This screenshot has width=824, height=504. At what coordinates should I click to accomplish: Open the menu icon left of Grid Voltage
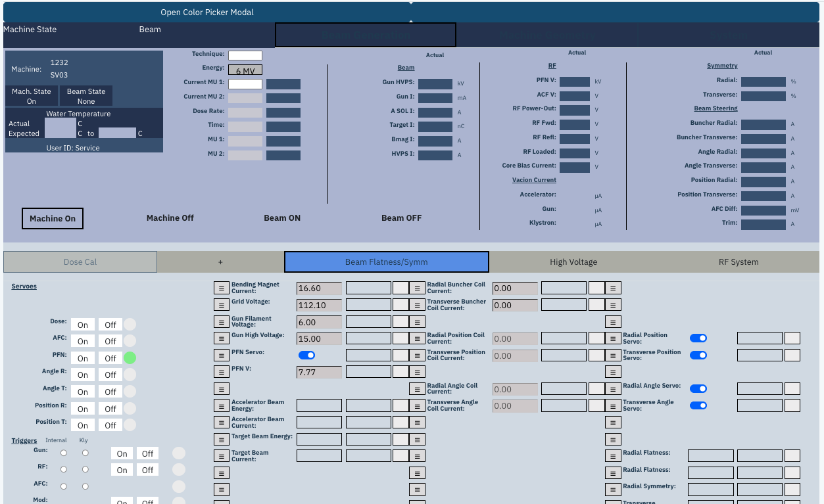[x=222, y=305]
